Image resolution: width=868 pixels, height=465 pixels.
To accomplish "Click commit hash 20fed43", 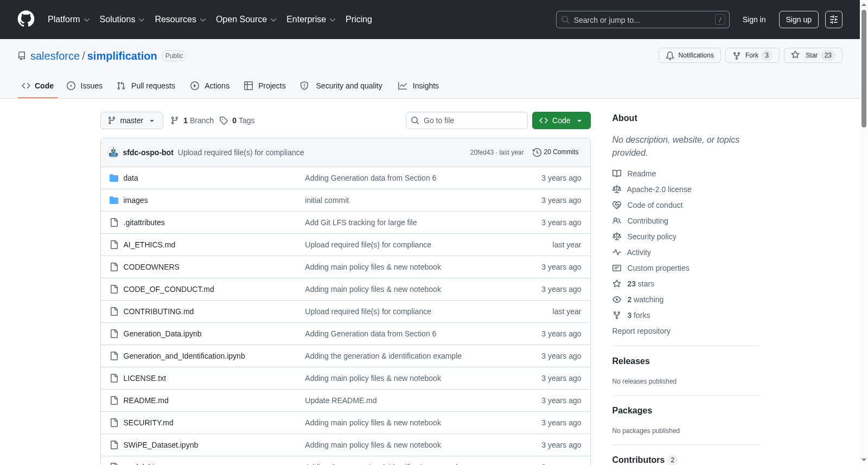I will (x=482, y=152).
